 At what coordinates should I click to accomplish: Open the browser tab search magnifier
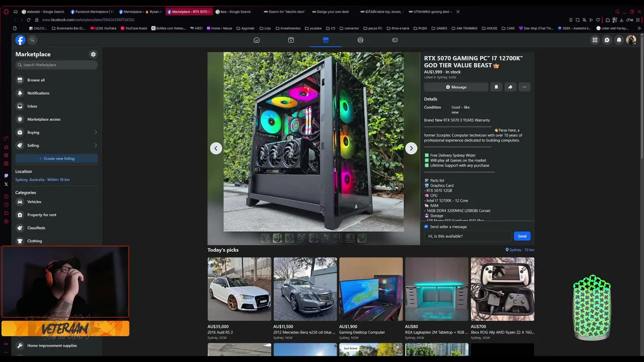coord(617,12)
